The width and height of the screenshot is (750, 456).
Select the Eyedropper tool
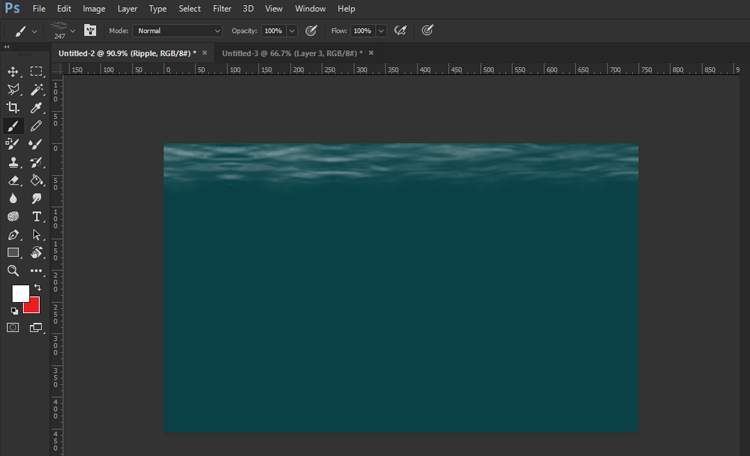(x=36, y=108)
